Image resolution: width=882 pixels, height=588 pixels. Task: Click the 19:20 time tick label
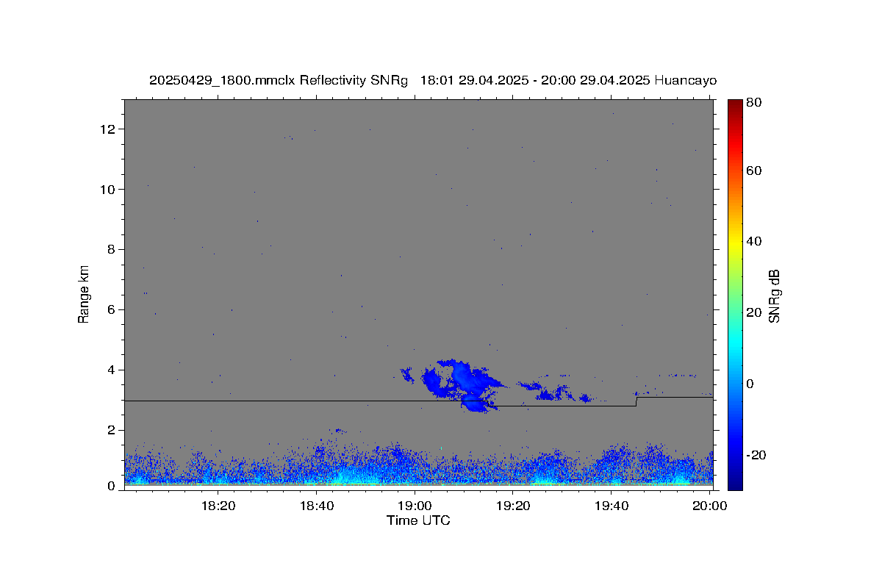point(513,506)
